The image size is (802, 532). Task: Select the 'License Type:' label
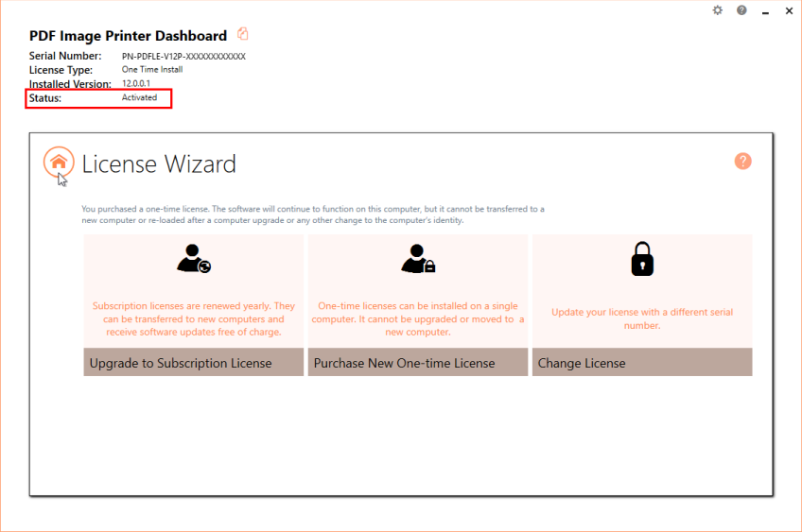tap(61, 70)
